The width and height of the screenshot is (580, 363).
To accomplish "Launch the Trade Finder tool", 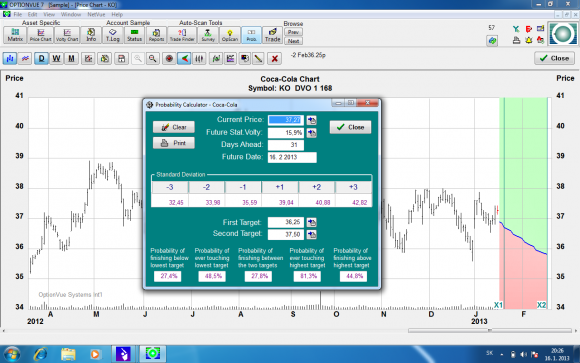I will pos(182,35).
